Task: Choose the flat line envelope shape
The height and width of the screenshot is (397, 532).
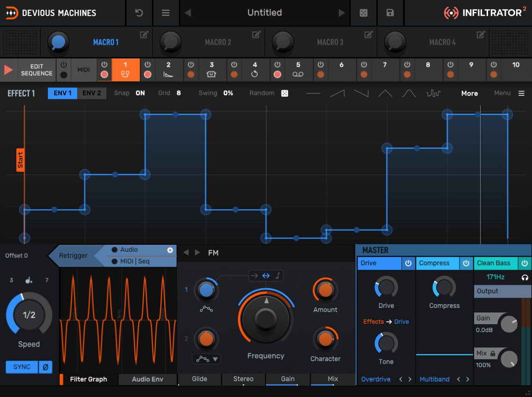Action: point(313,93)
